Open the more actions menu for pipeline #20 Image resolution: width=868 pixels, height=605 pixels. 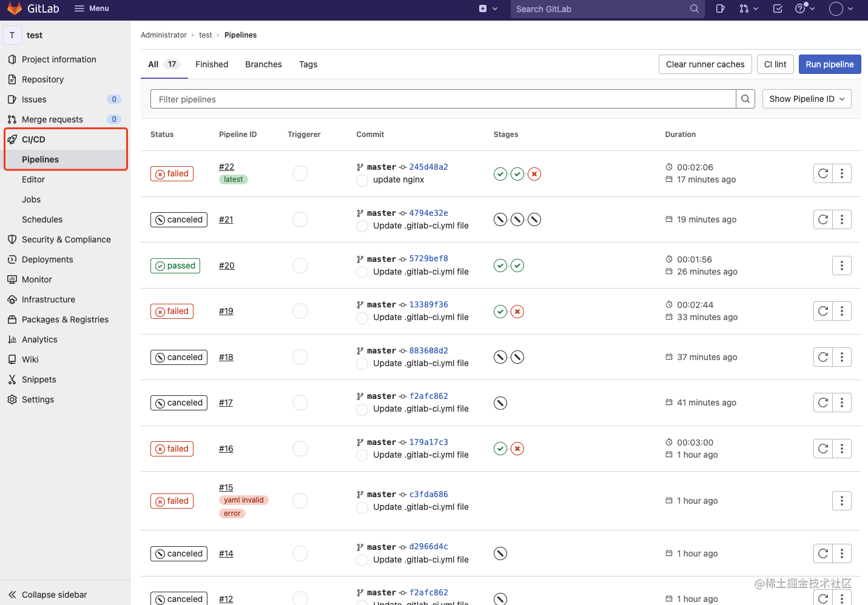click(842, 266)
